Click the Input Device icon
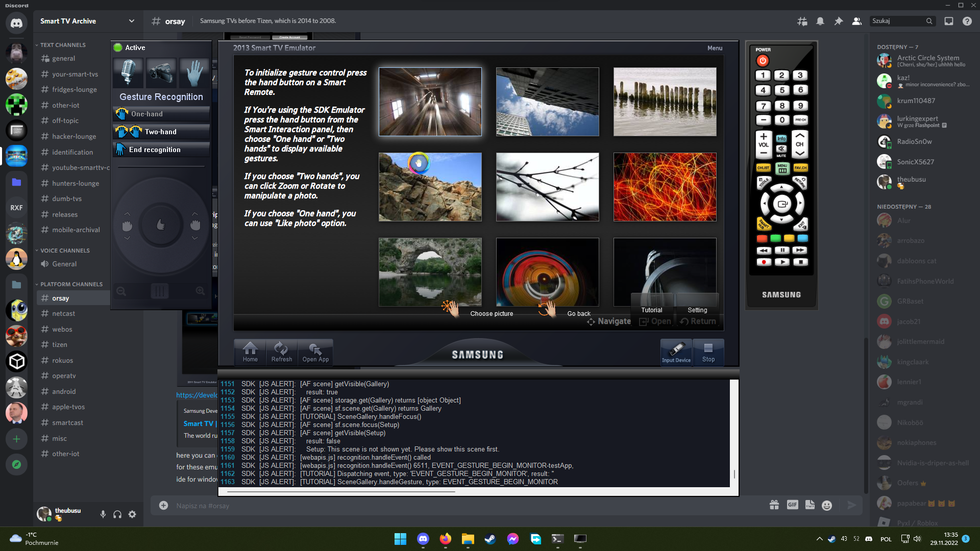Screen dimensions: 980x551 tap(676, 352)
